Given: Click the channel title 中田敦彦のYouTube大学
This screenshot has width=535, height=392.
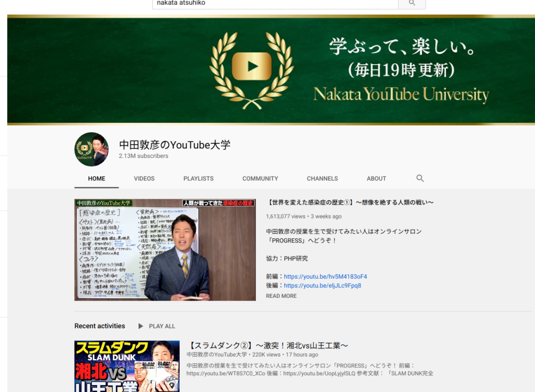Looking at the screenshot, I should click(x=175, y=145).
